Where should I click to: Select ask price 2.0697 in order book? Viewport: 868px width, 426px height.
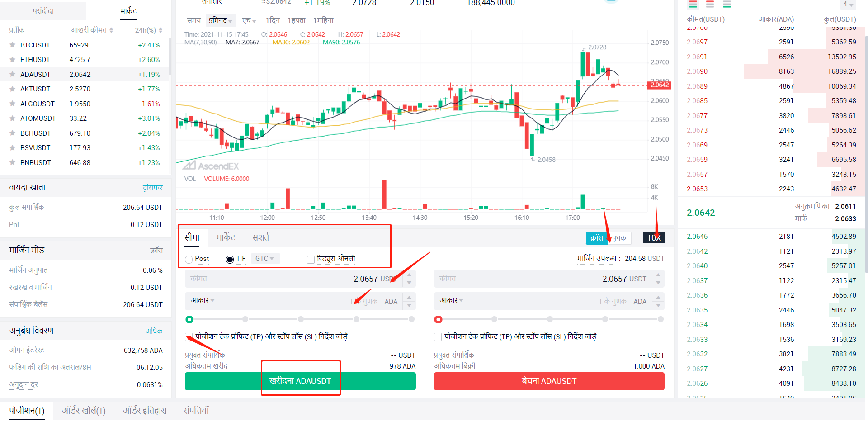(697, 42)
